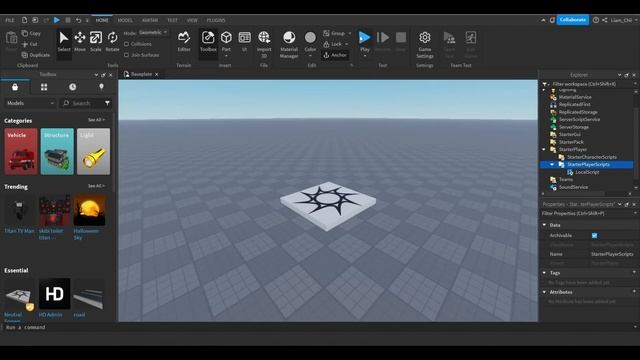The image size is (640, 360).
Task: Switch to the MODEL ribbon tab
Action: 125,20
